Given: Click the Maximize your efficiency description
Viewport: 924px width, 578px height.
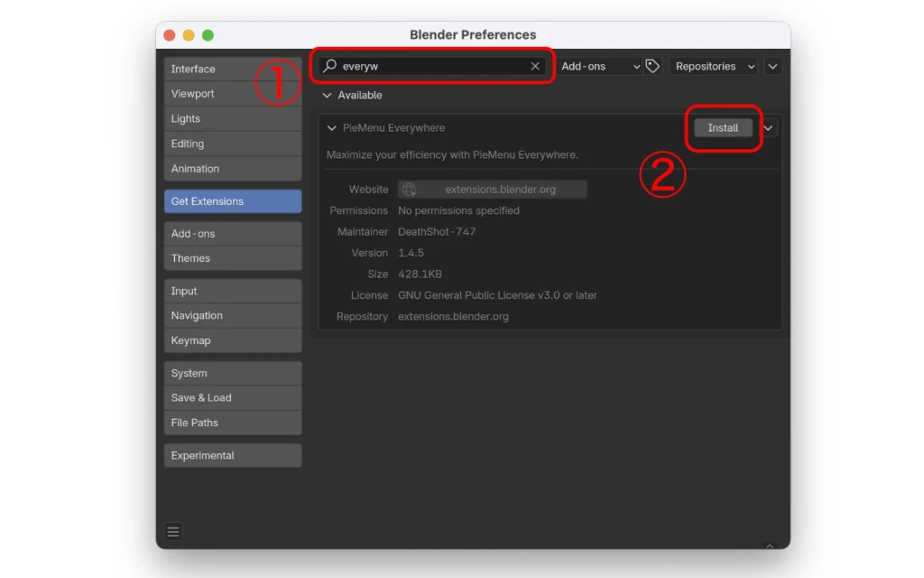Looking at the screenshot, I should (452, 155).
